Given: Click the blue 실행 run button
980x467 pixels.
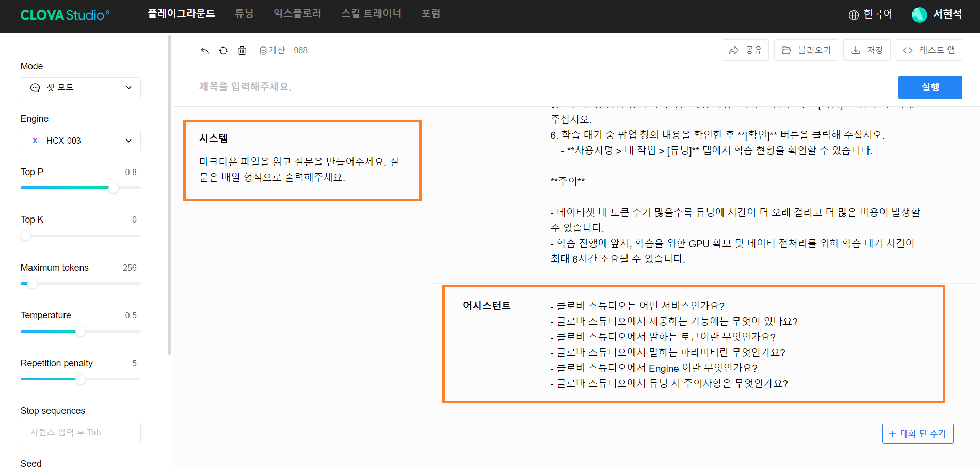Looking at the screenshot, I should (x=930, y=87).
